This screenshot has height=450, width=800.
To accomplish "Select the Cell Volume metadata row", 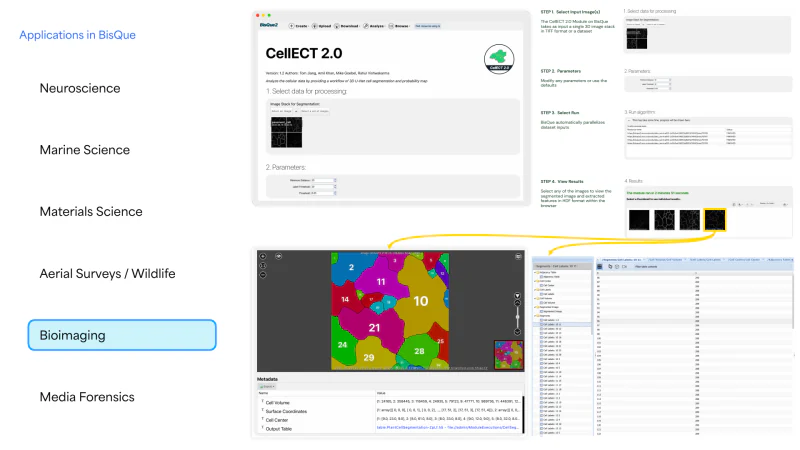I will coord(390,403).
